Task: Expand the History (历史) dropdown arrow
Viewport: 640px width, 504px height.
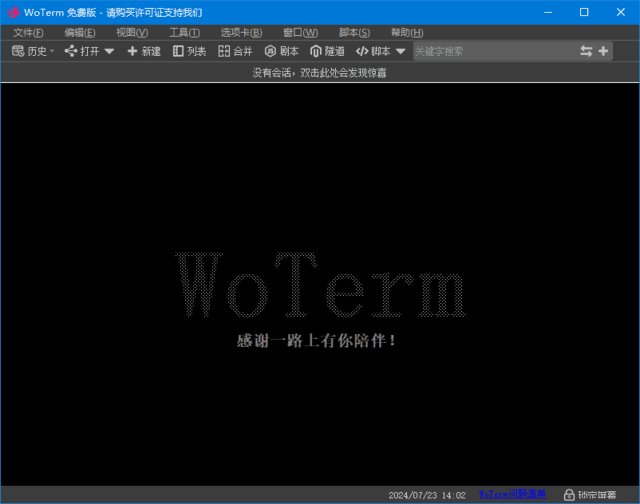Action: pos(52,51)
